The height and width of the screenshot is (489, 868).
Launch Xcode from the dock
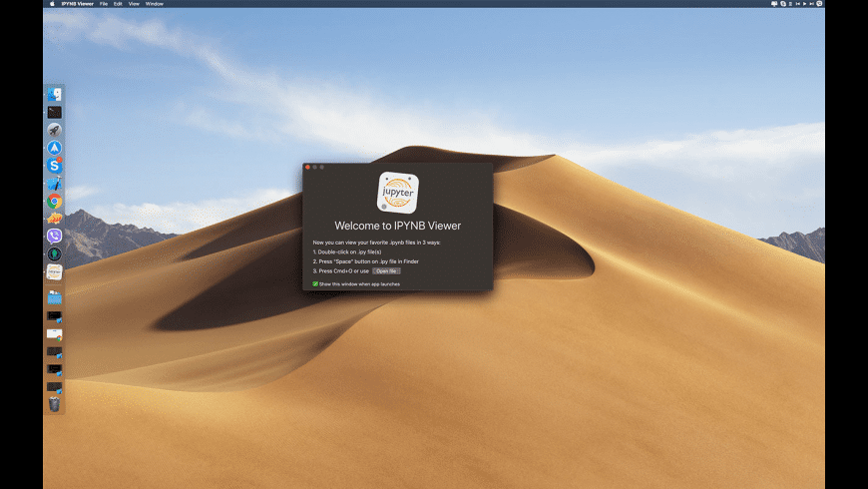pos(54,184)
